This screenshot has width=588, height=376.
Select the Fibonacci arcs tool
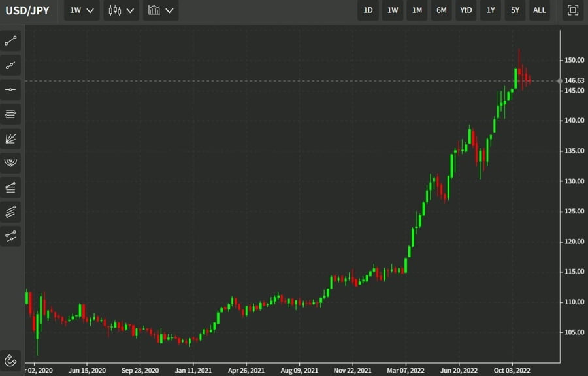click(x=10, y=163)
